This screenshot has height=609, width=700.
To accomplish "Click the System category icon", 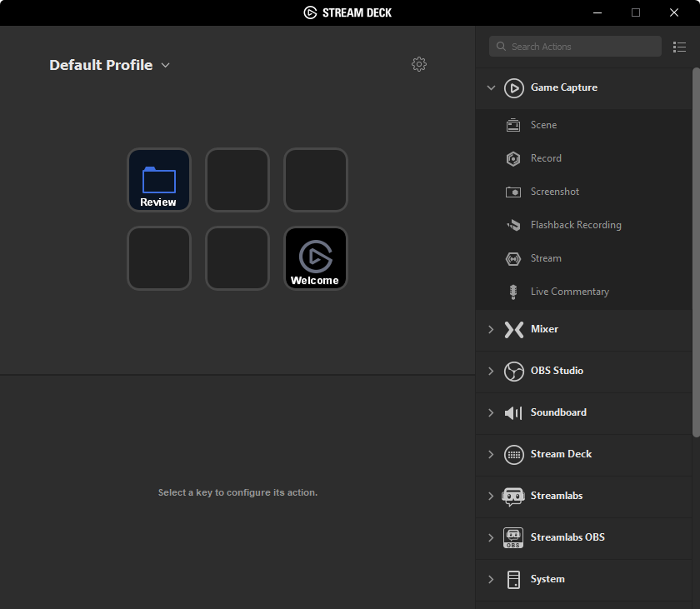I will coord(513,580).
